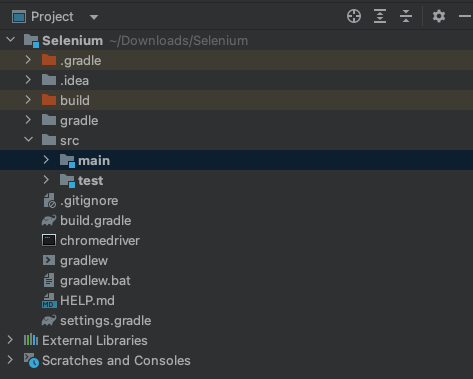
Task: Expand the gradle folder chevron
Action: point(28,120)
